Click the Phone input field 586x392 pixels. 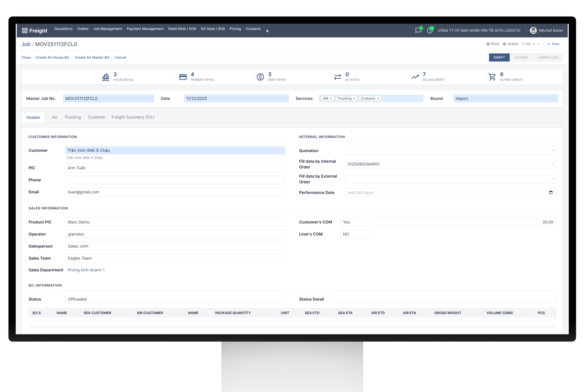[175, 180]
